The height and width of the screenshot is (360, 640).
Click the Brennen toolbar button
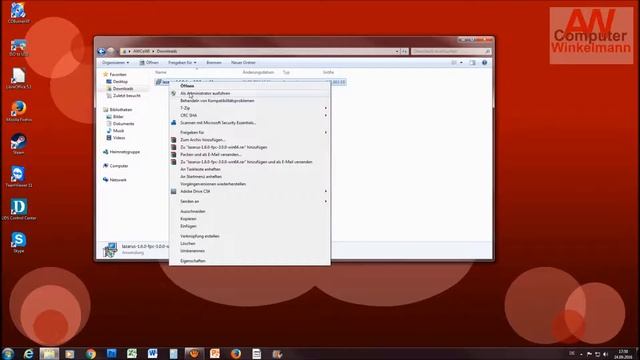(x=214, y=62)
